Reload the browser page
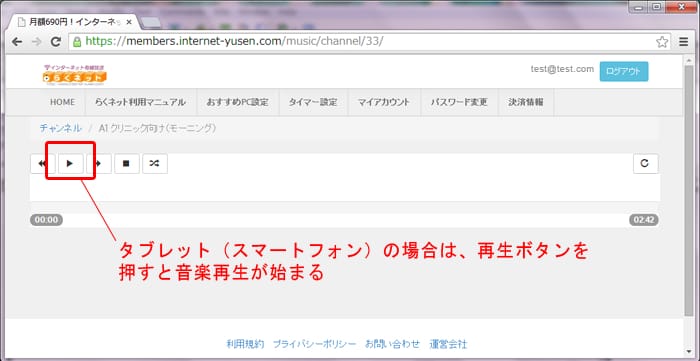 (x=56, y=42)
